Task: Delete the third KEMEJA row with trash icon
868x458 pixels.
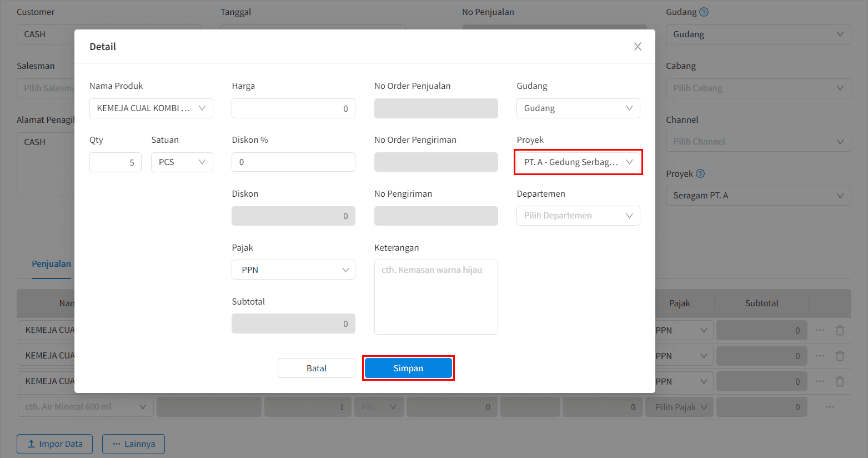Action: click(840, 381)
